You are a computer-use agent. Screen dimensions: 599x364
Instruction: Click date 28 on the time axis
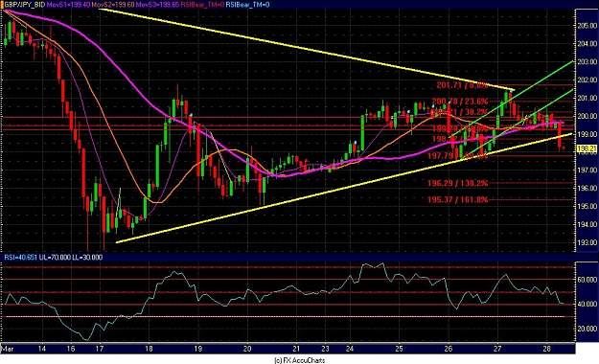pyautogui.click(x=546, y=349)
